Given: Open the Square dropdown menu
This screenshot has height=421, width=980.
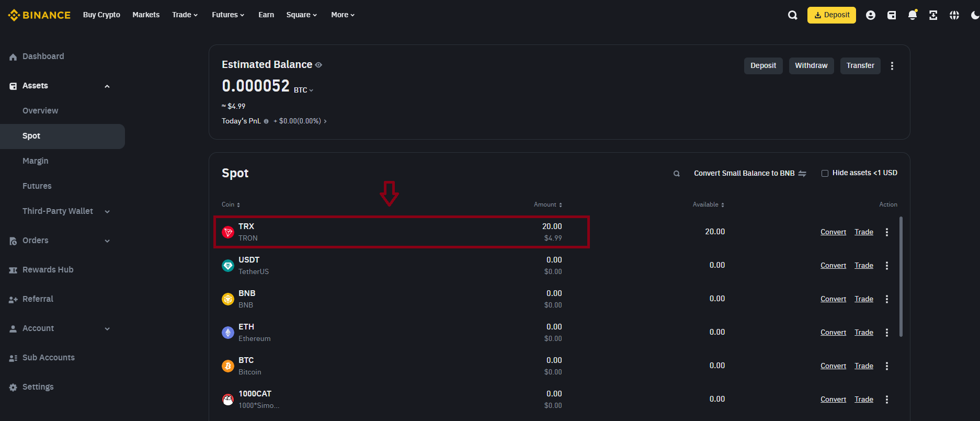Looking at the screenshot, I should tap(302, 15).
